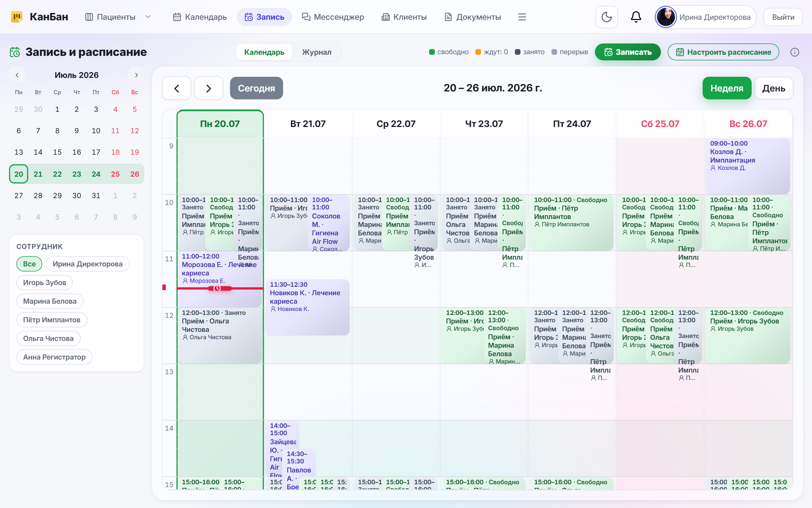
Task: Click the Сегодня button
Action: pyautogui.click(x=256, y=88)
